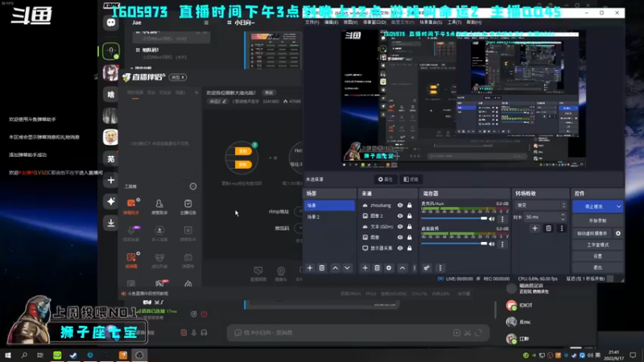Add a new source with plus icon
The height and width of the screenshot is (362, 644).
coord(365,268)
